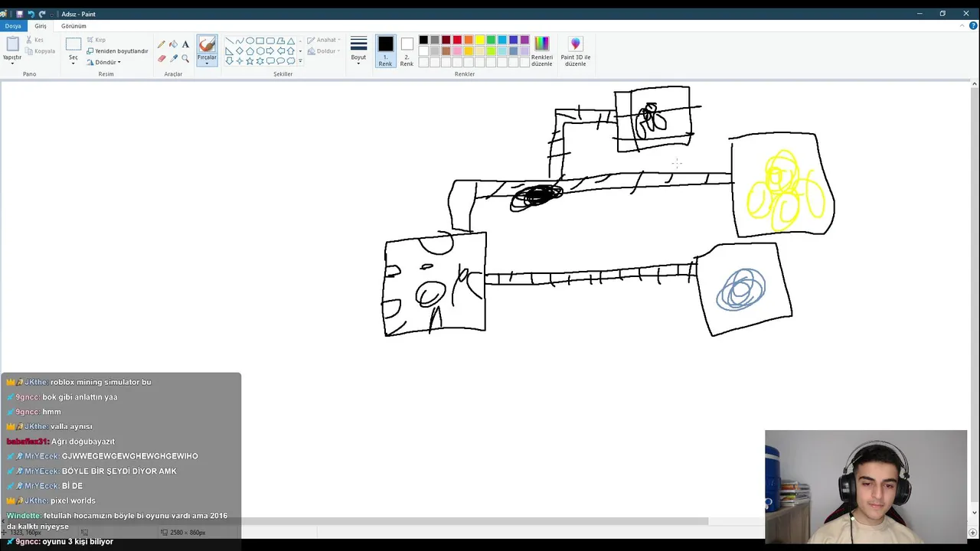The image size is (980, 551).
Task: Pick the pink color swatch
Action: coord(457,51)
